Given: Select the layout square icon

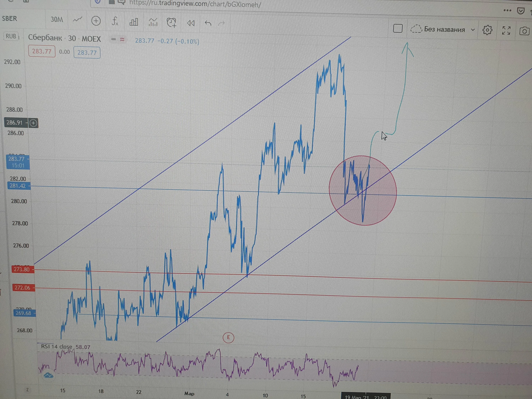Looking at the screenshot, I should pos(398,28).
